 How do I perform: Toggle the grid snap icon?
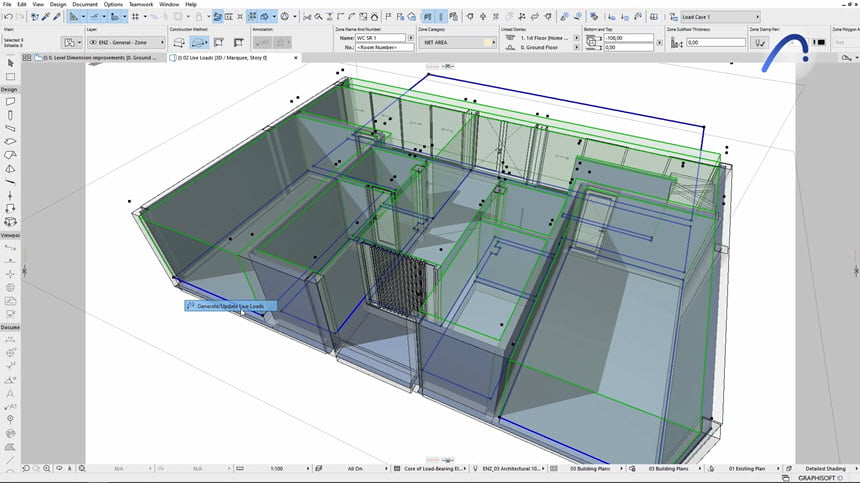point(135,17)
